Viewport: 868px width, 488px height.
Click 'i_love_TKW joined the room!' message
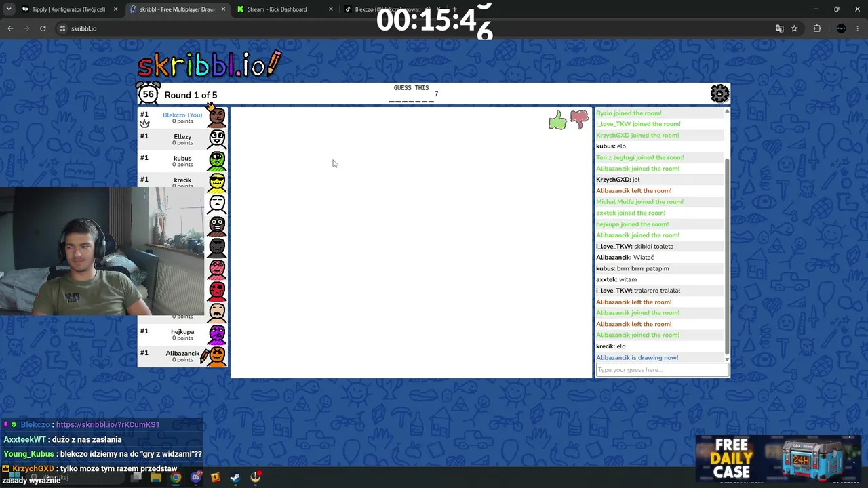[638, 124]
